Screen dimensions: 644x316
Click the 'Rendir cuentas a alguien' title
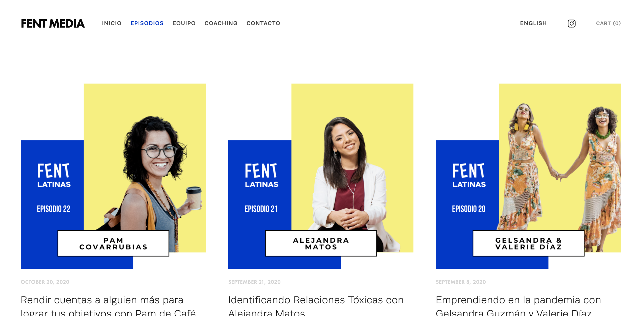tap(108, 306)
